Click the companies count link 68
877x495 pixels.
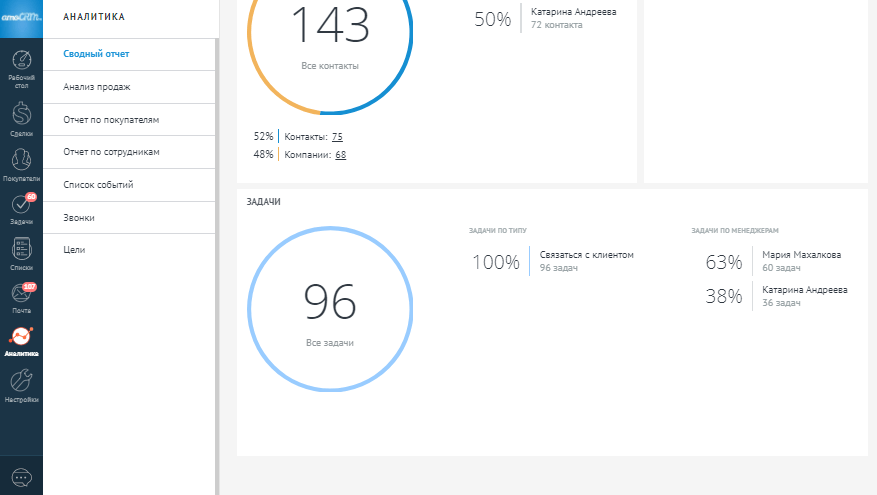340,155
